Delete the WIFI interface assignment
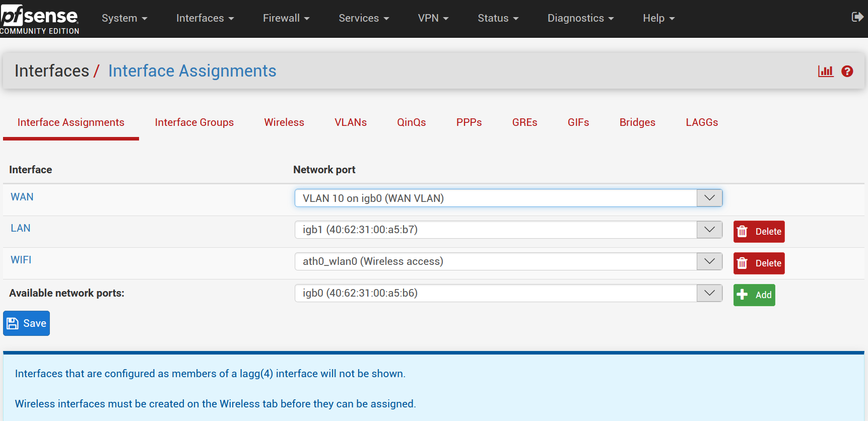 pyautogui.click(x=759, y=263)
